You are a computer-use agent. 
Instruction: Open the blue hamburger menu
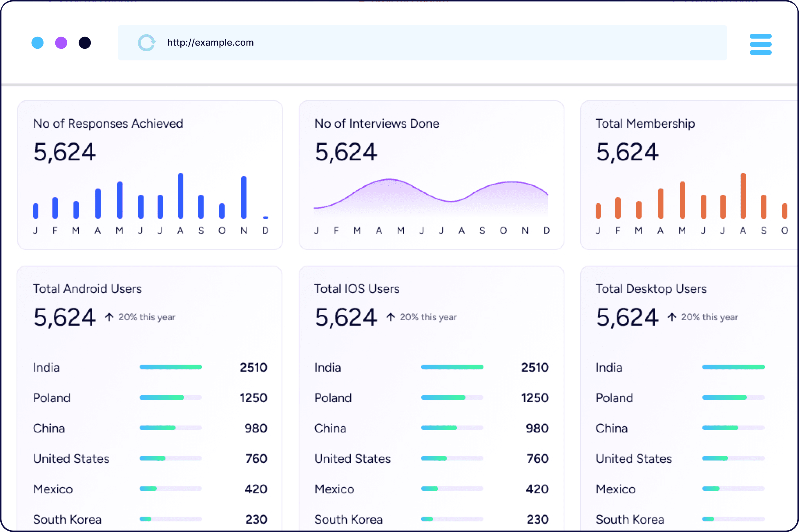click(760, 44)
